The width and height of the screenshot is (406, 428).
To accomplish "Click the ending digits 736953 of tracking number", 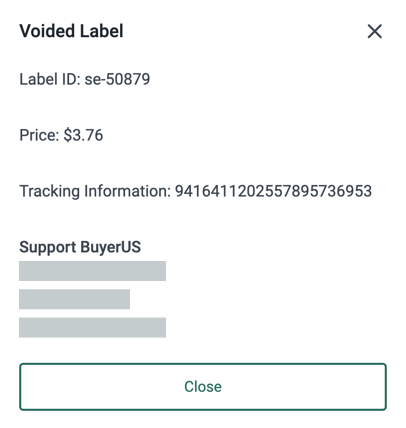I will click(345, 191).
